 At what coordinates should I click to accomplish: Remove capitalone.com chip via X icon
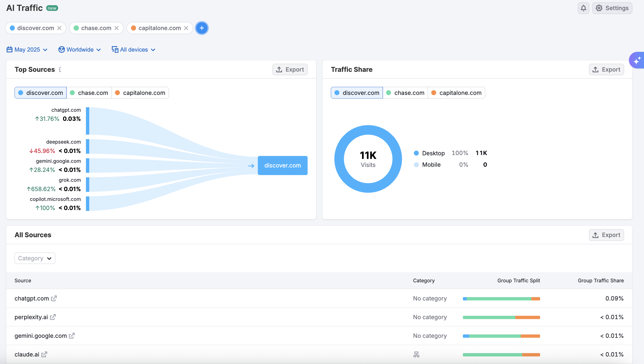click(186, 28)
